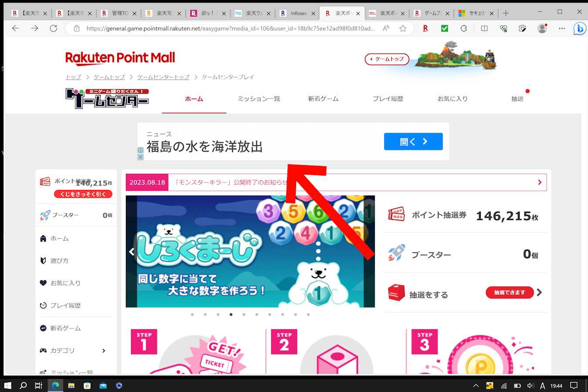The image size is (588, 392).
Task: Click the address bar URL field
Action: (230, 28)
